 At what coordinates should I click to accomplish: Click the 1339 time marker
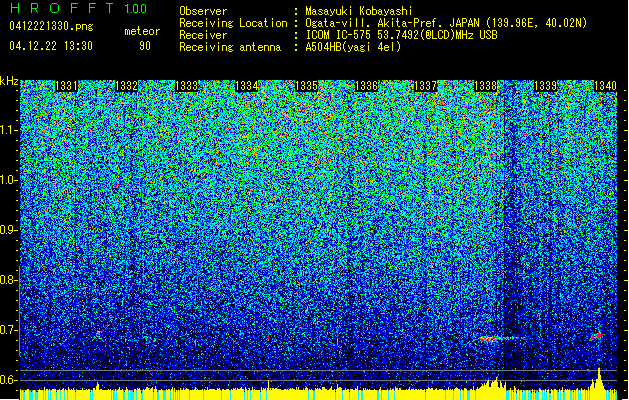click(x=546, y=86)
